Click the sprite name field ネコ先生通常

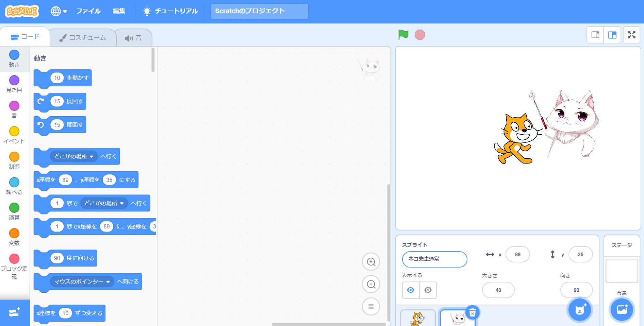(434, 259)
